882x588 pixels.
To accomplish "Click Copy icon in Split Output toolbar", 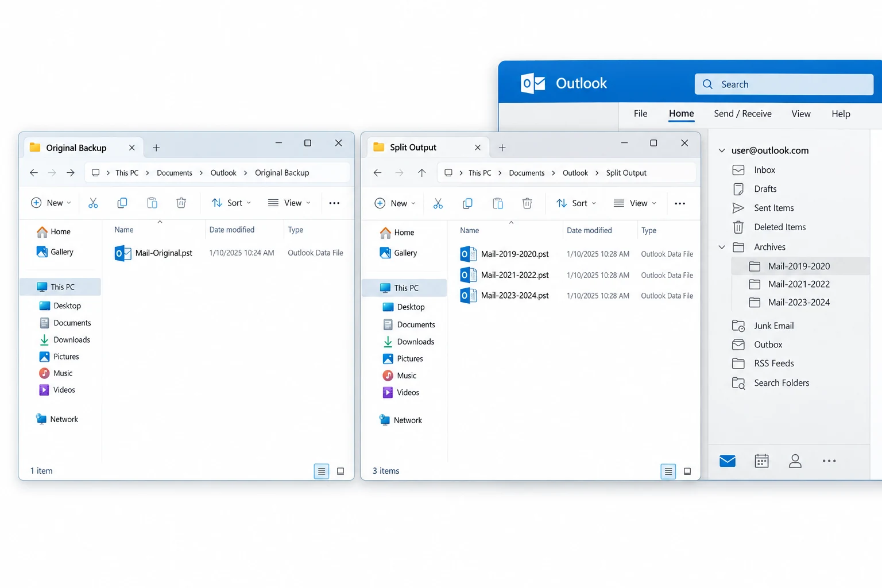I will coord(468,203).
